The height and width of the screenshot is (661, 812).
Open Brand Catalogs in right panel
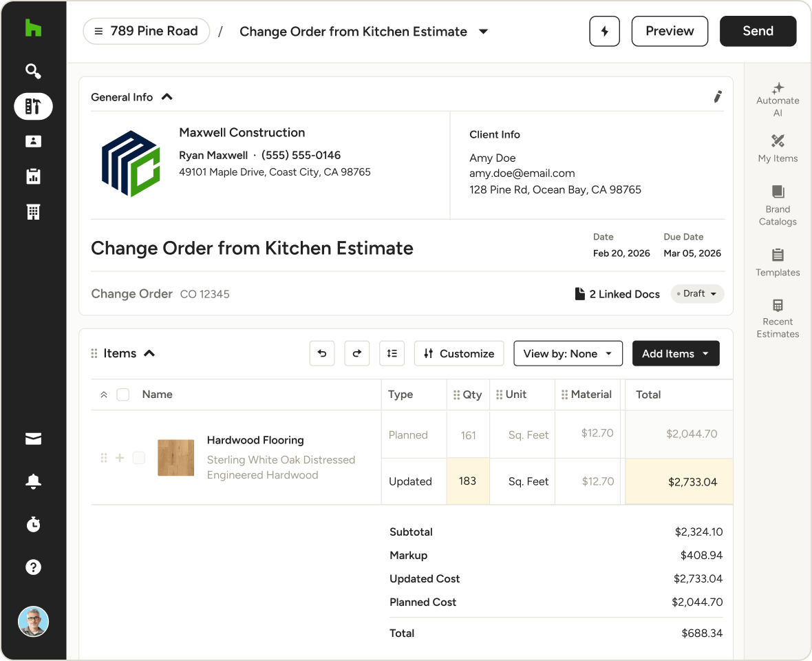pyautogui.click(x=778, y=204)
